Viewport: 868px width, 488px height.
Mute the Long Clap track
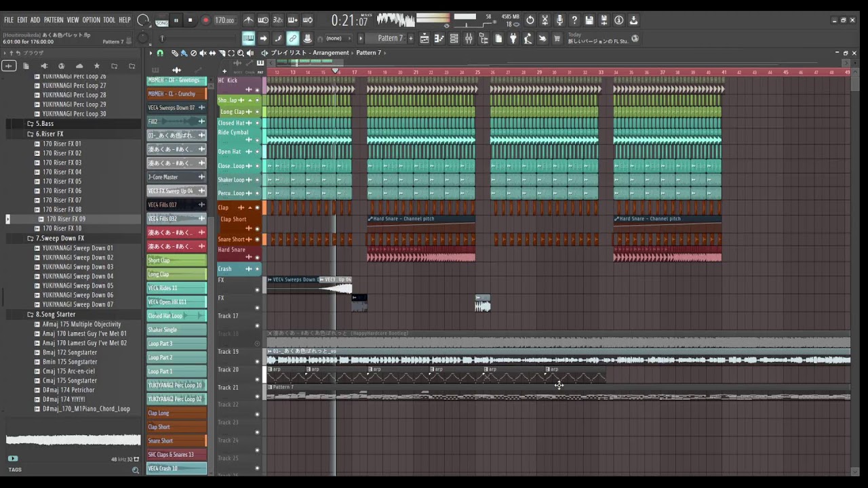click(x=257, y=111)
